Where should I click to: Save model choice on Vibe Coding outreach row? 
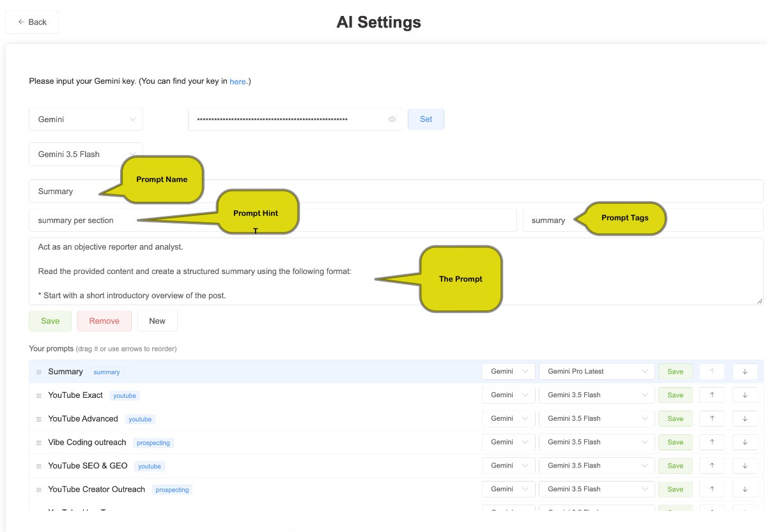676,442
